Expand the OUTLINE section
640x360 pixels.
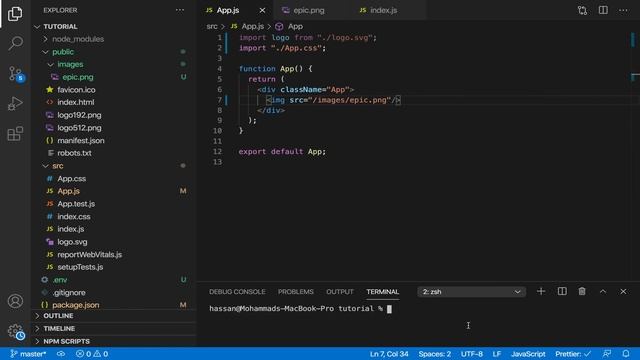(x=113, y=316)
